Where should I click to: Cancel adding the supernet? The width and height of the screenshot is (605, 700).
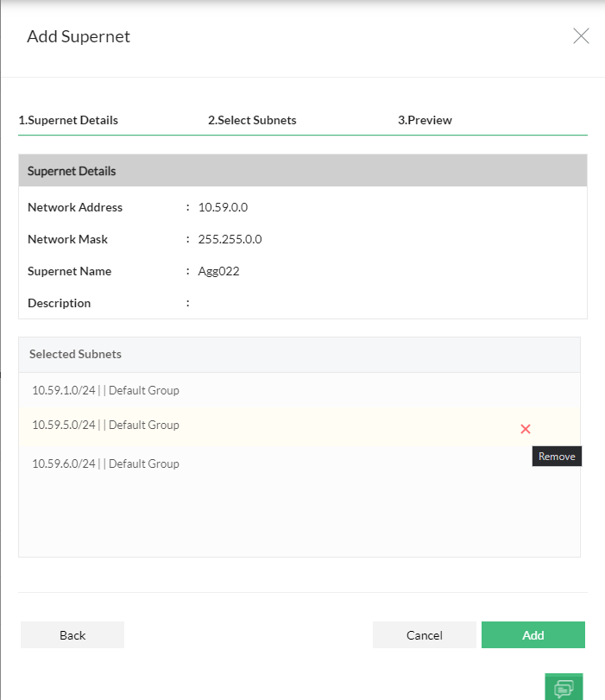(424, 635)
